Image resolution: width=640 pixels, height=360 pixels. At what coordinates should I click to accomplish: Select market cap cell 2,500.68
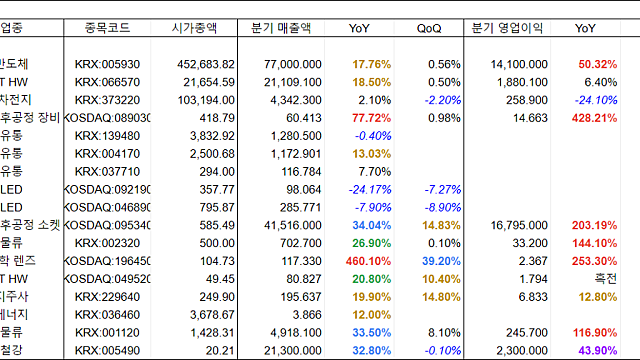(212, 154)
